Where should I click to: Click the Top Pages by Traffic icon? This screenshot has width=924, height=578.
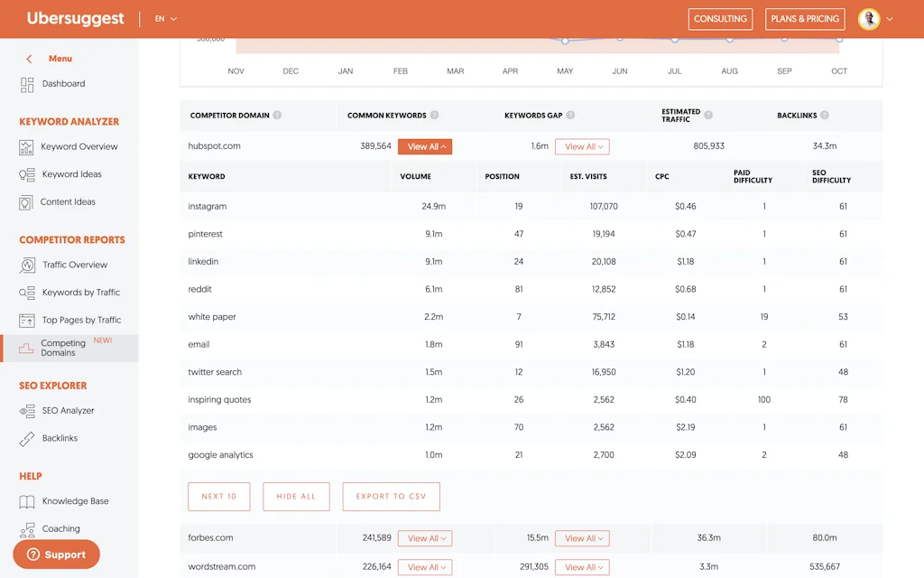pos(26,321)
